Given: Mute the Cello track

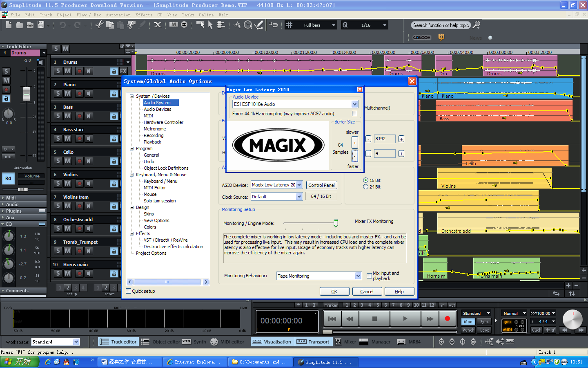Looking at the screenshot, I should click(68, 161).
